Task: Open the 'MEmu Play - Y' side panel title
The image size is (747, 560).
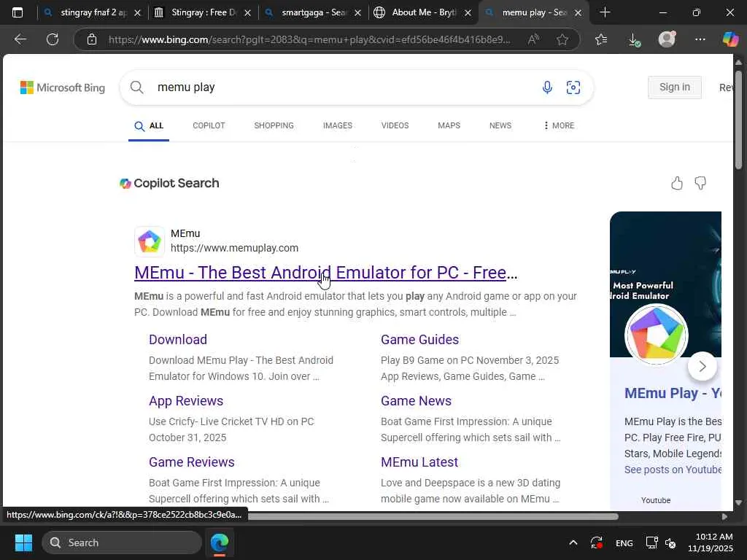Action: point(673,393)
